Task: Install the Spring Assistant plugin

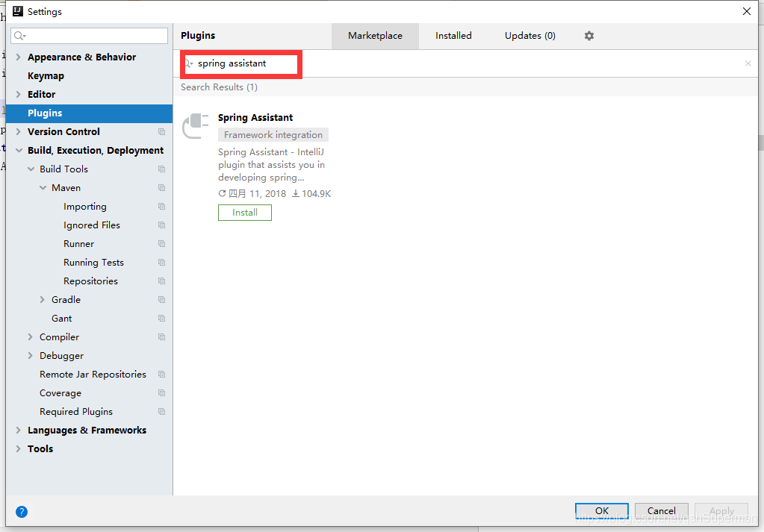Action: tap(245, 213)
